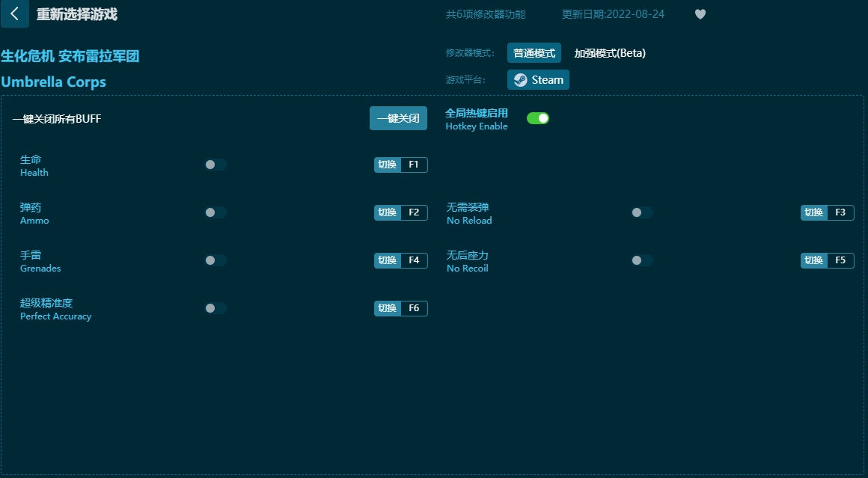The height and width of the screenshot is (478, 868).
Task: Click the 生化危机 安布雷拉军团 title
Action: click(70, 56)
